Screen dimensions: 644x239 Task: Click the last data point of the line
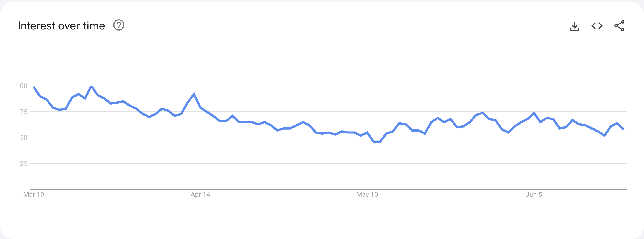624,129
